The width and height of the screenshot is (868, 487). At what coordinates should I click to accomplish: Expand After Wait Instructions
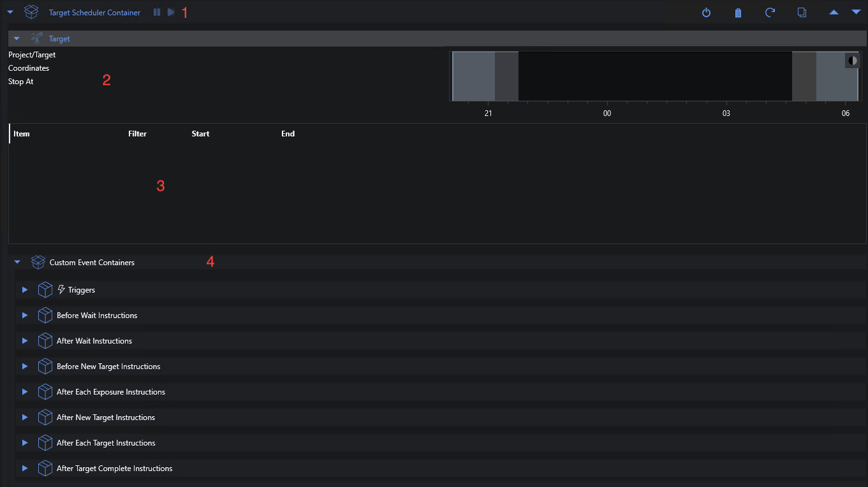25,340
